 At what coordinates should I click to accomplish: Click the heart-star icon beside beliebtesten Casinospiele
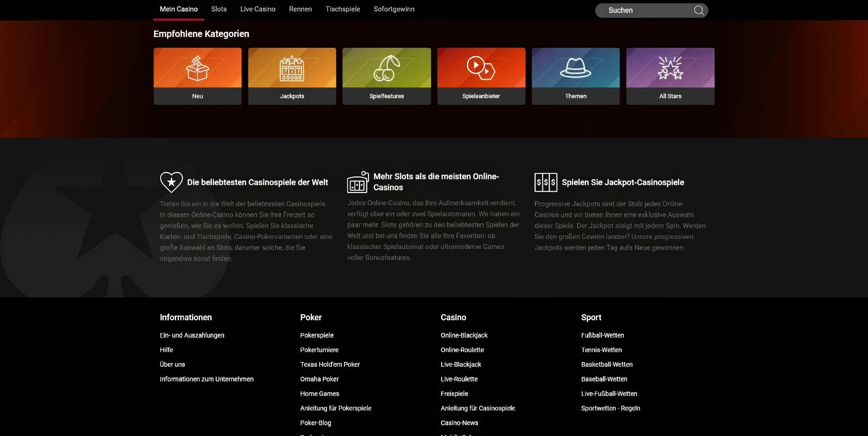coord(171,182)
